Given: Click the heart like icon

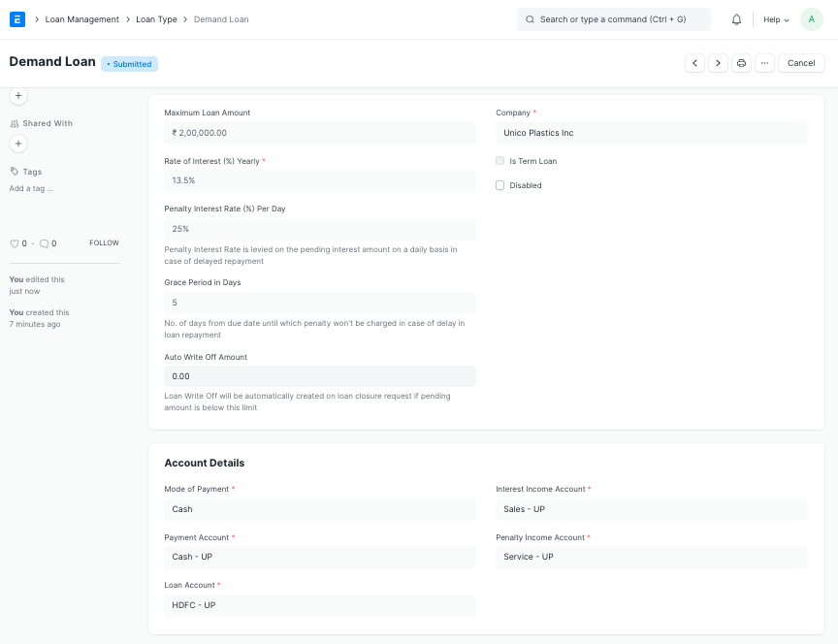Looking at the screenshot, I should 15,243.
